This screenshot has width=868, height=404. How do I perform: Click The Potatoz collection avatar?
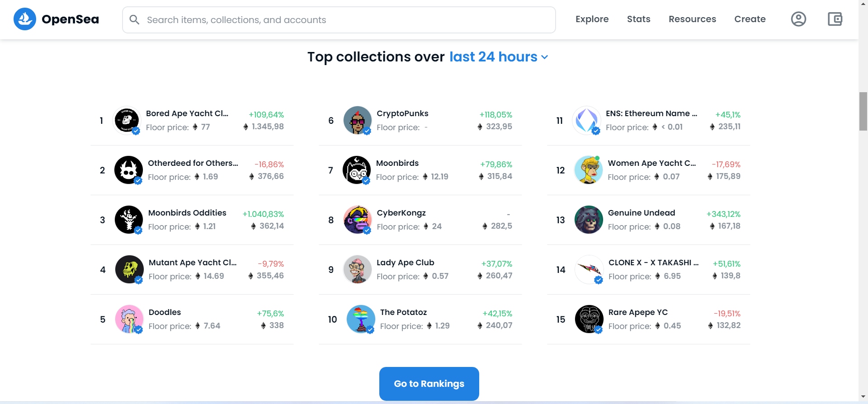click(361, 319)
